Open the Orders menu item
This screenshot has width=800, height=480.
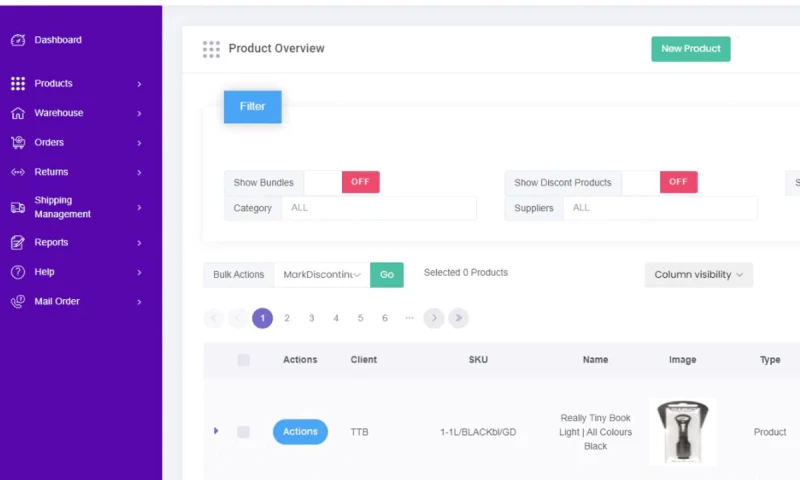(49, 142)
